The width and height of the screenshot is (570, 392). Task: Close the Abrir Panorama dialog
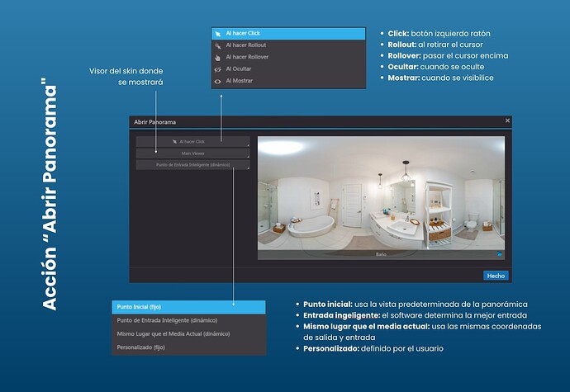(507, 120)
